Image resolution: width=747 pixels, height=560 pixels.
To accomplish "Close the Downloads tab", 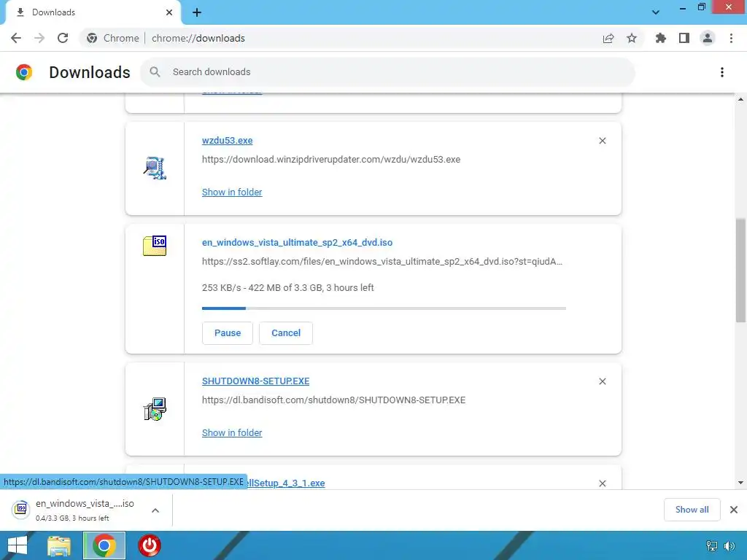I will click(x=169, y=12).
